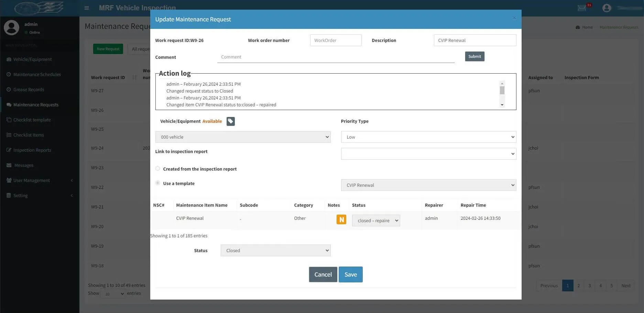This screenshot has height=313, width=644.
Task: Open the item status closed-repaired dropdown
Action: [376, 220]
